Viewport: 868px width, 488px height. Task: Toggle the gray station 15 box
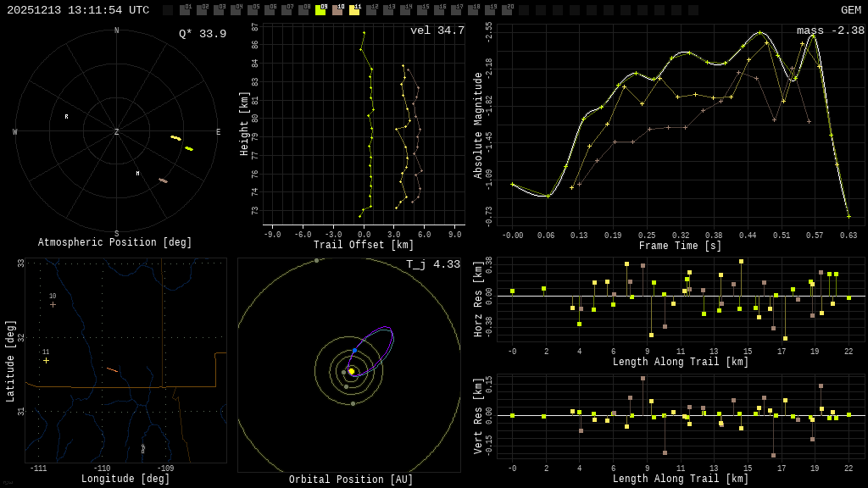[x=422, y=10]
